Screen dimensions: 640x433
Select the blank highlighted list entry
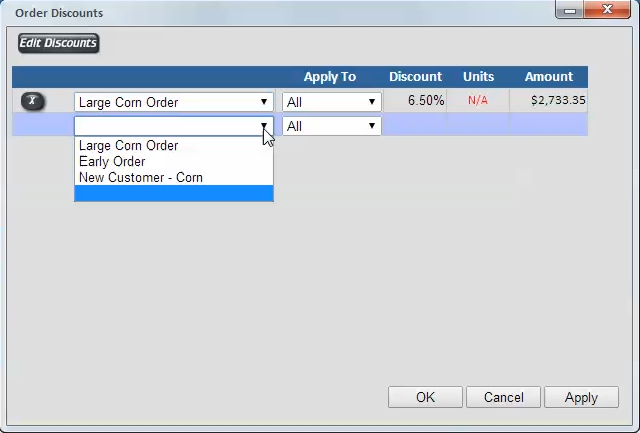pyautogui.click(x=174, y=193)
